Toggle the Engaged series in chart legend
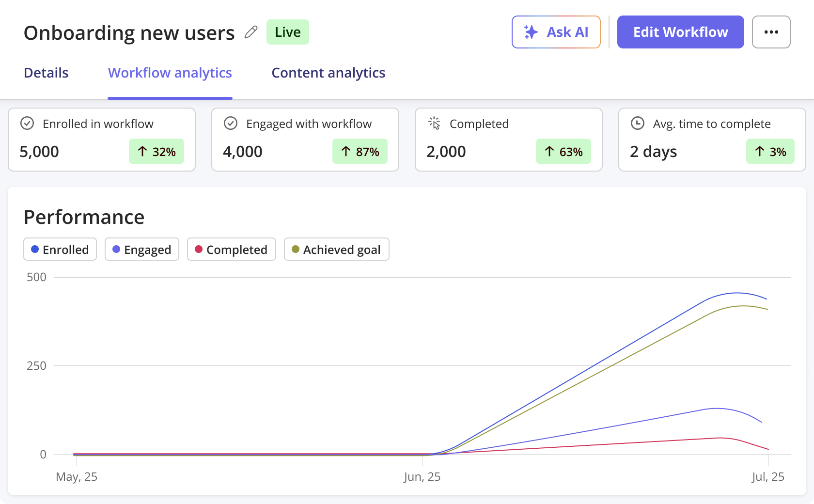Viewport: 814px width, 504px height. tap(142, 249)
